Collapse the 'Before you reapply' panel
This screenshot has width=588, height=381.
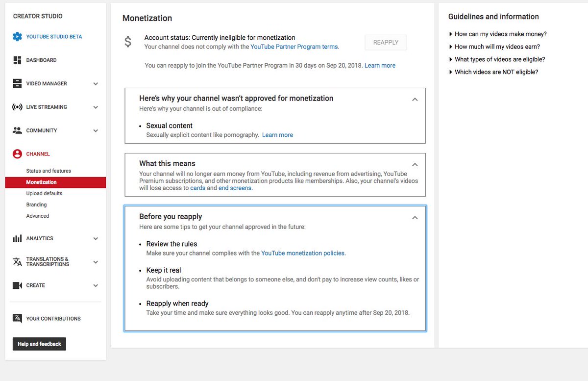[415, 218]
